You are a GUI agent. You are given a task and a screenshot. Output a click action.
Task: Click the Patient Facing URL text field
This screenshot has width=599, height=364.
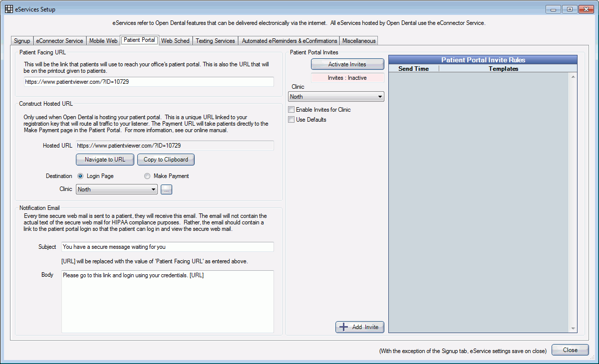point(149,82)
